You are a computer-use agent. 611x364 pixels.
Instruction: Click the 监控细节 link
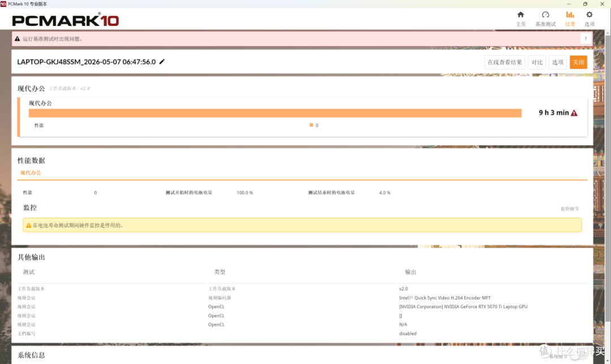[x=570, y=209]
